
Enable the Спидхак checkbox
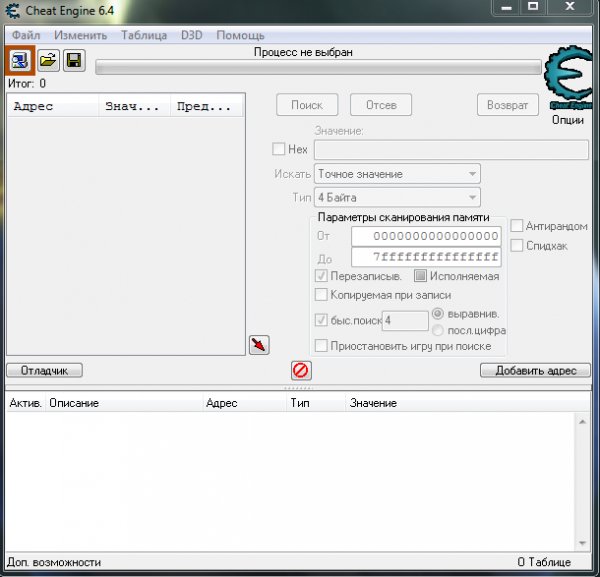point(517,245)
